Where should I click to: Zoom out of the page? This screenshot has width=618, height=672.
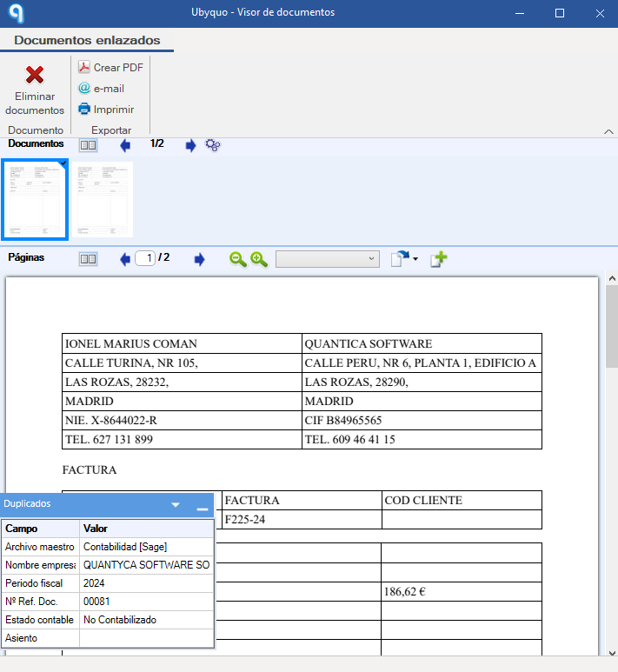tap(238, 259)
